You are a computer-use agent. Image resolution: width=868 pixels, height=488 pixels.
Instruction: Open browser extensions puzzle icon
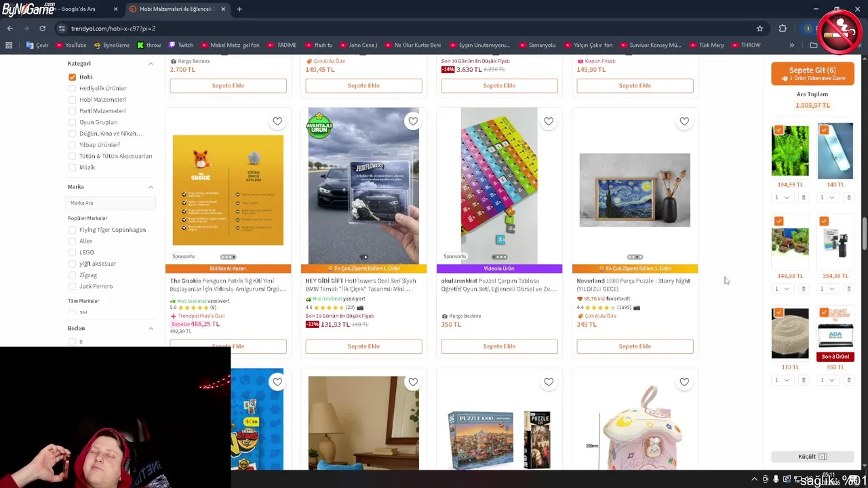783,28
